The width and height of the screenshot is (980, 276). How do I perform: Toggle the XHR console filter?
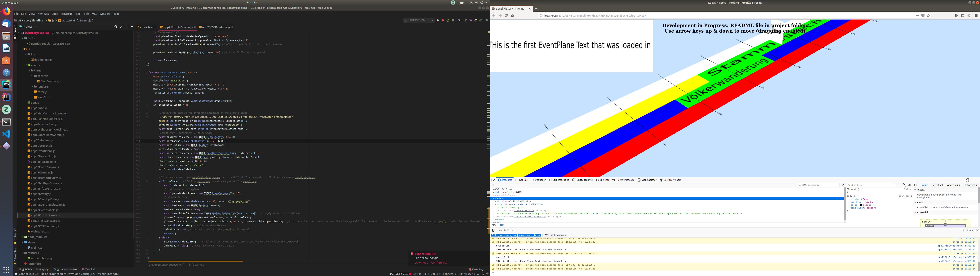pyautogui.click(x=553, y=235)
